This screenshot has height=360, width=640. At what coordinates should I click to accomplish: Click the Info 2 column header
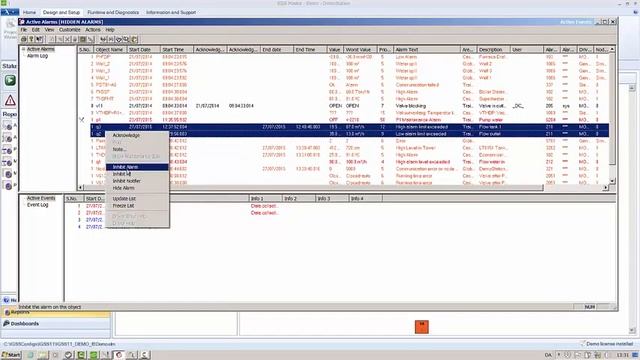click(299, 198)
